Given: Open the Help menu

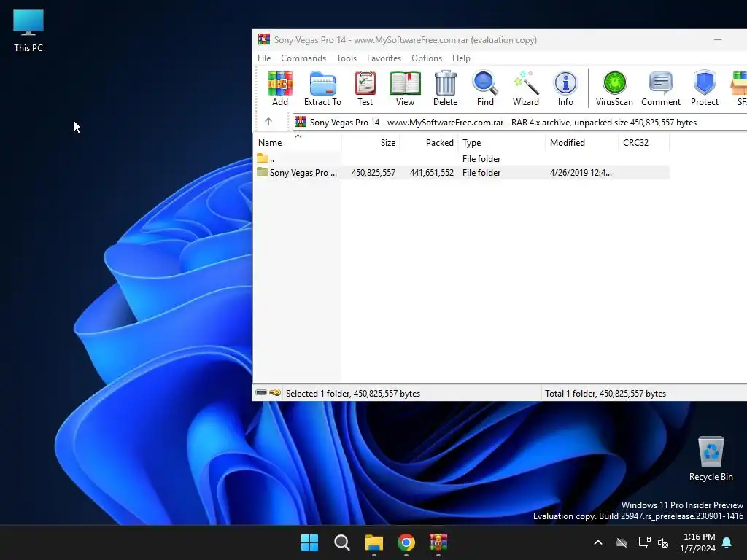Looking at the screenshot, I should (x=461, y=58).
